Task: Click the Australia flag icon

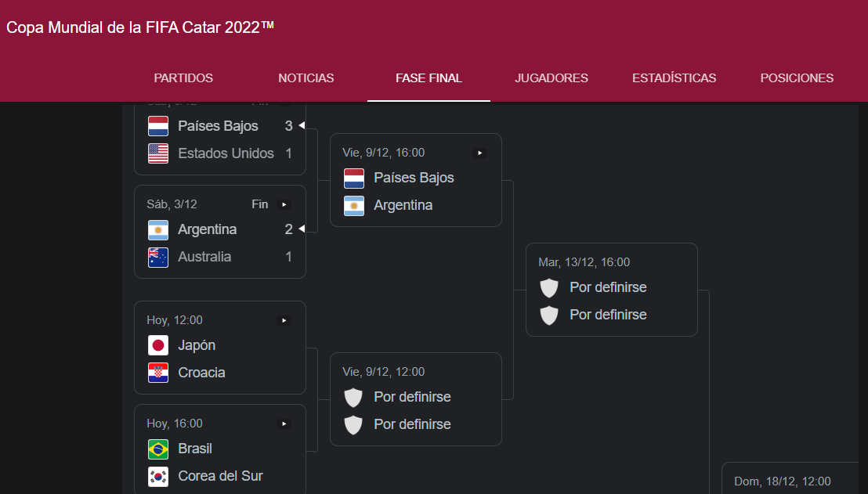Action: (158, 257)
